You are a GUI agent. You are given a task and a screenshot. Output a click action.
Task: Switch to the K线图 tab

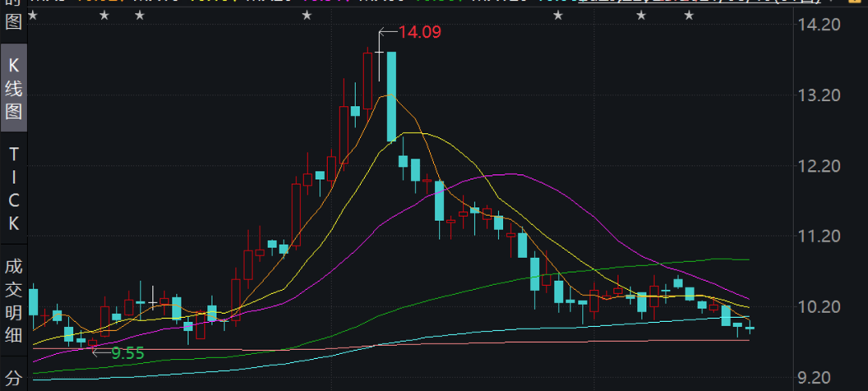(x=14, y=88)
